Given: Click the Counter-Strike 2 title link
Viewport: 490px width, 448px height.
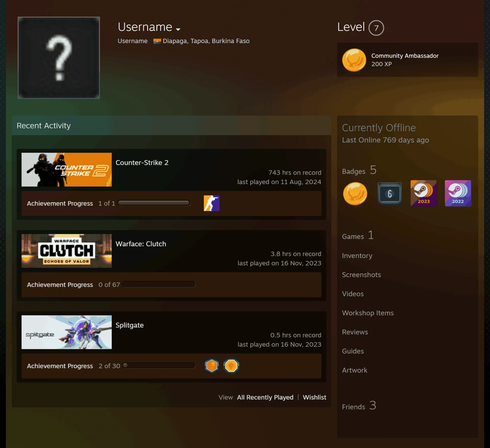Looking at the screenshot, I should [142, 162].
